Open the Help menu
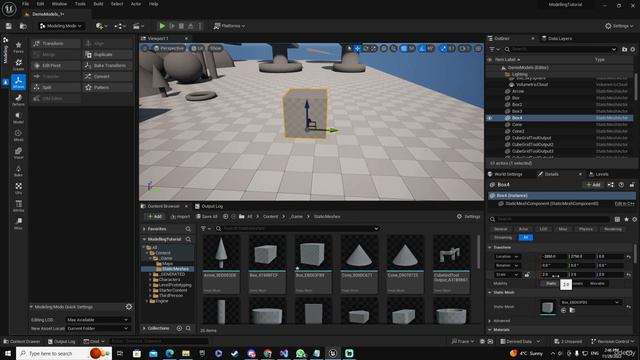The height and width of the screenshot is (360, 640). pyautogui.click(x=153, y=4)
